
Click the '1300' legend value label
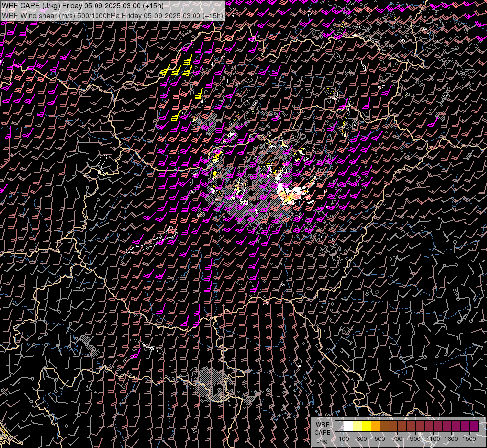point(451,439)
